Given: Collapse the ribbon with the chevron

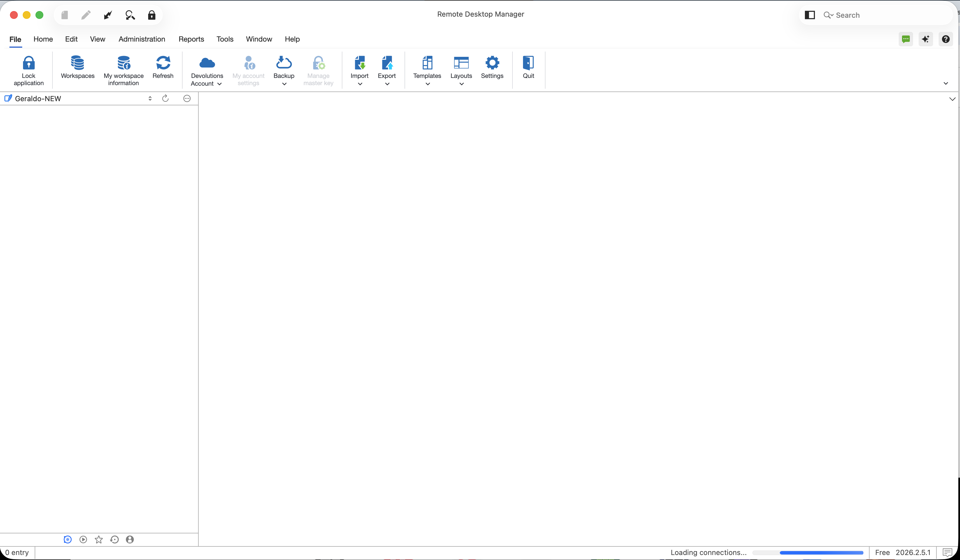Looking at the screenshot, I should (946, 83).
